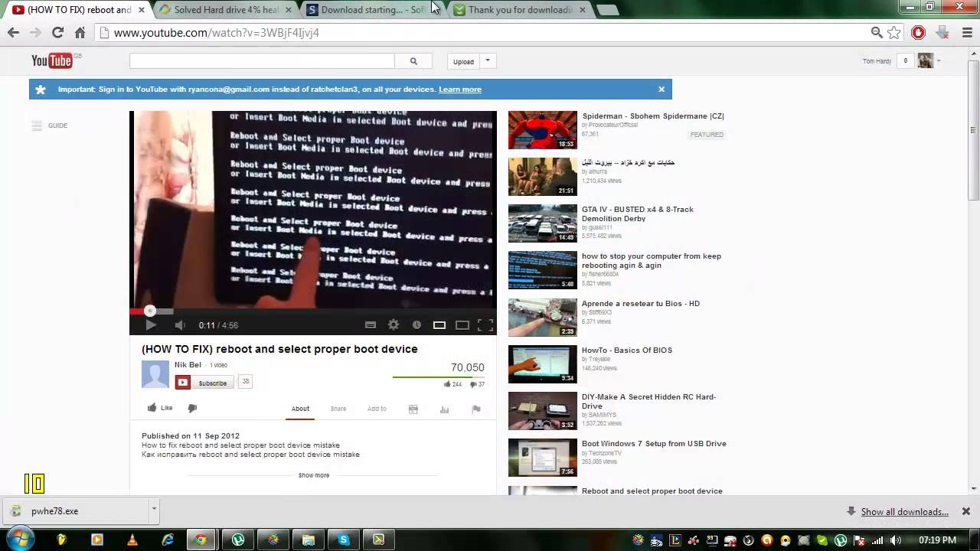Click the thumbs-up Like button
980x551 pixels.
tap(160, 408)
